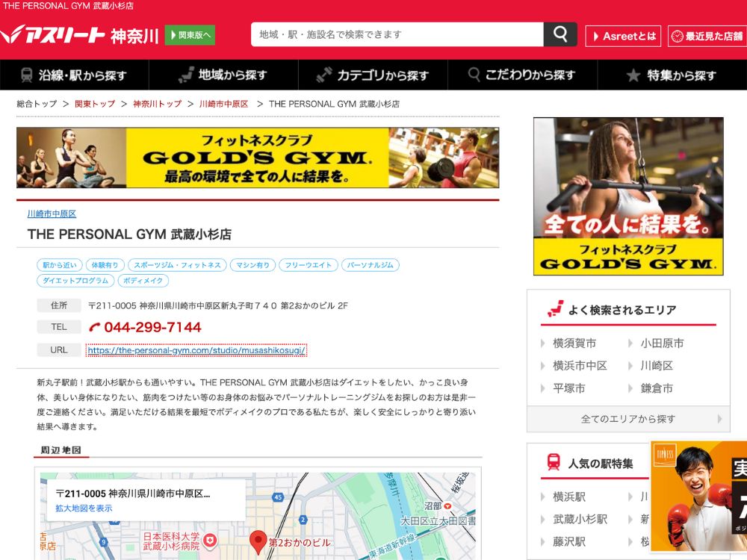Click 第2おかのビル map label

pos(300,542)
